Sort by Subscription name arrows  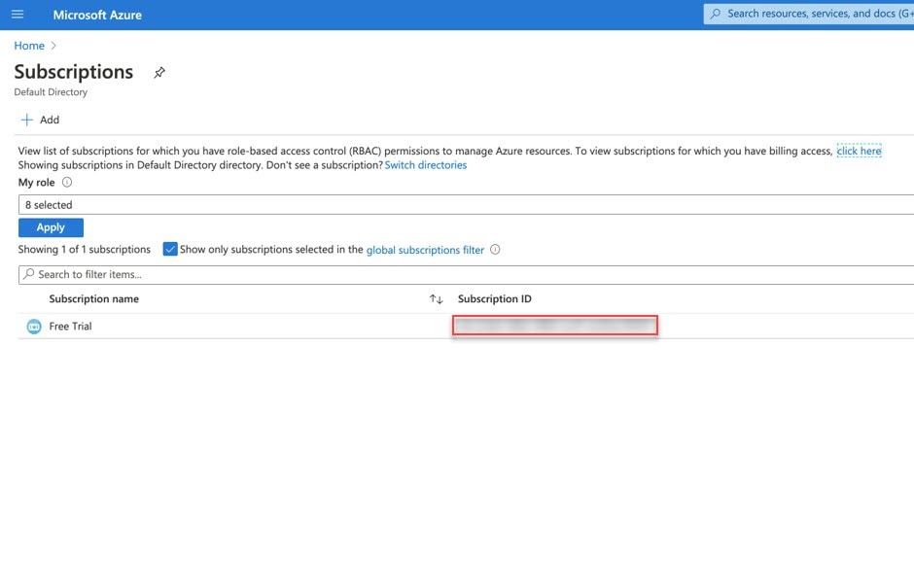(x=436, y=299)
